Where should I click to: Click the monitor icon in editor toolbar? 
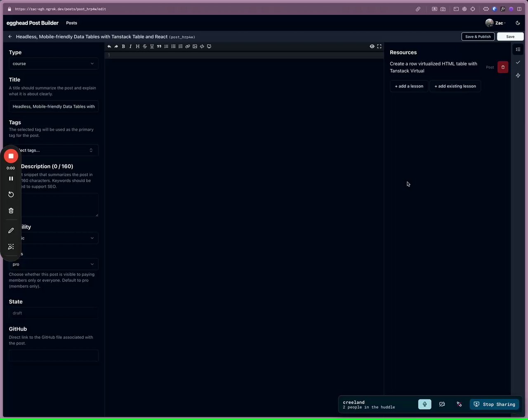click(x=209, y=47)
